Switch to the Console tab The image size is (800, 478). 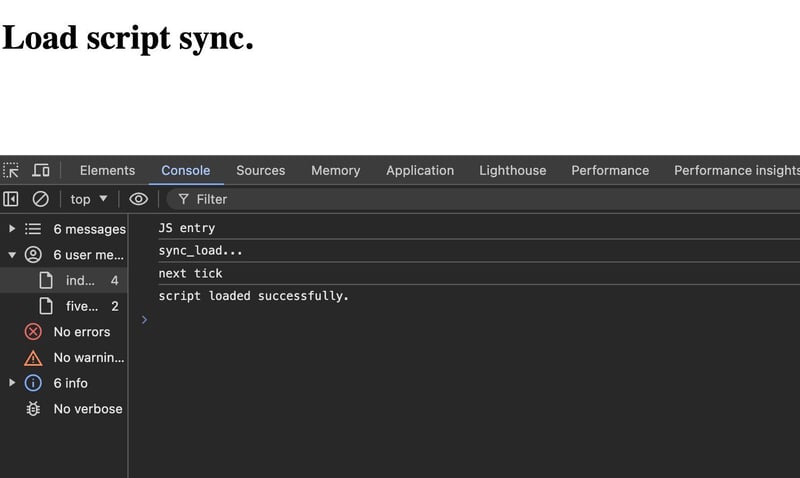[x=186, y=170]
